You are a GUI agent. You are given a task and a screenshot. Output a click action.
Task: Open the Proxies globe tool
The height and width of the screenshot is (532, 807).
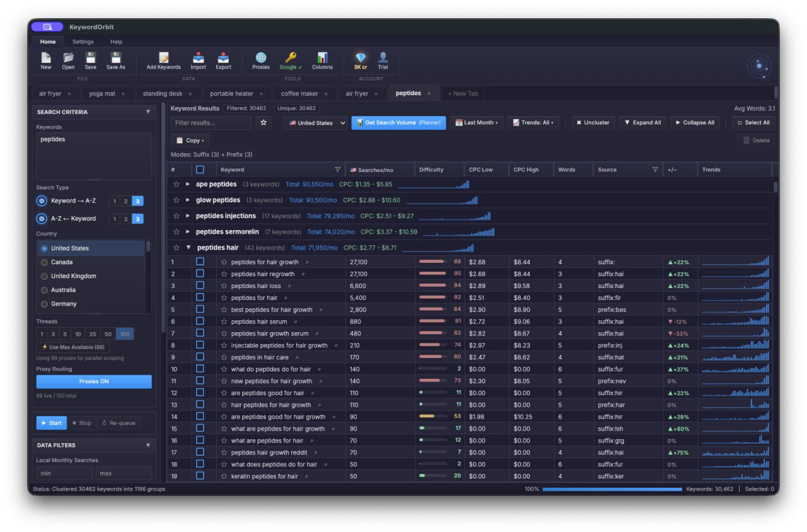click(x=260, y=57)
